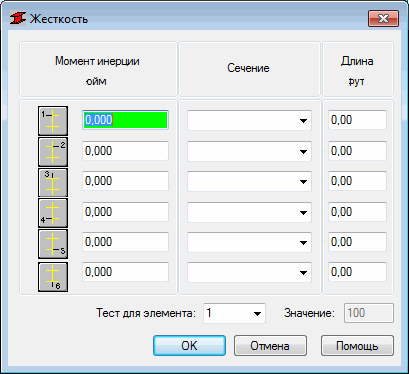Click the Длина field in the first row
This screenshot has height=374, width=409.
357,120
